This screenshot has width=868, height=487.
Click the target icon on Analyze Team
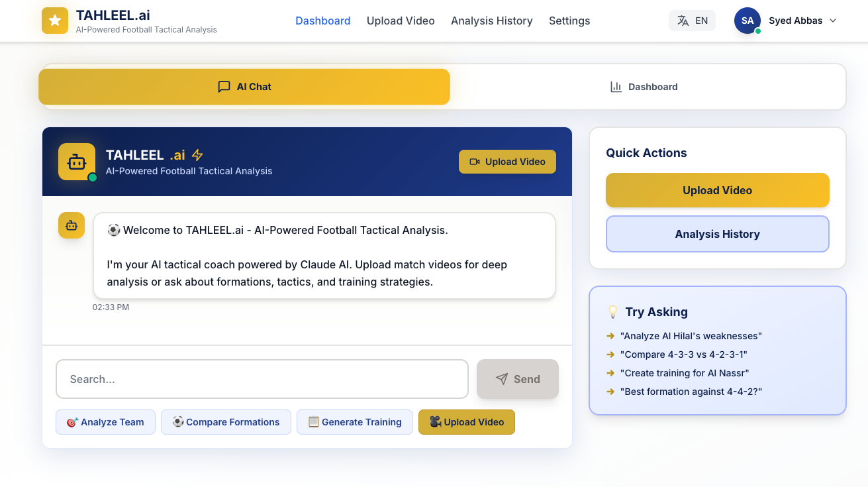pos(71,422)
